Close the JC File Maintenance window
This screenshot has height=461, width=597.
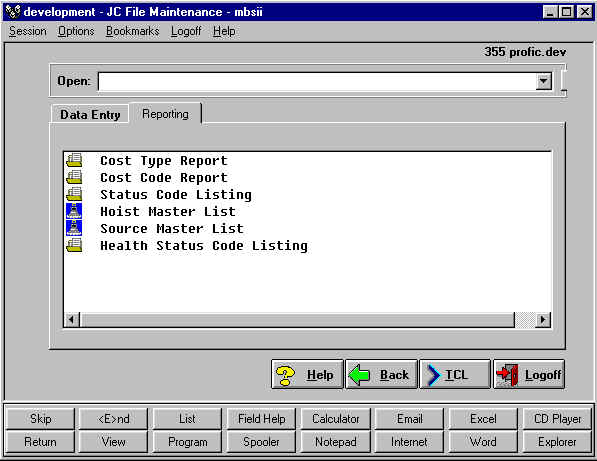coord(584,12)
